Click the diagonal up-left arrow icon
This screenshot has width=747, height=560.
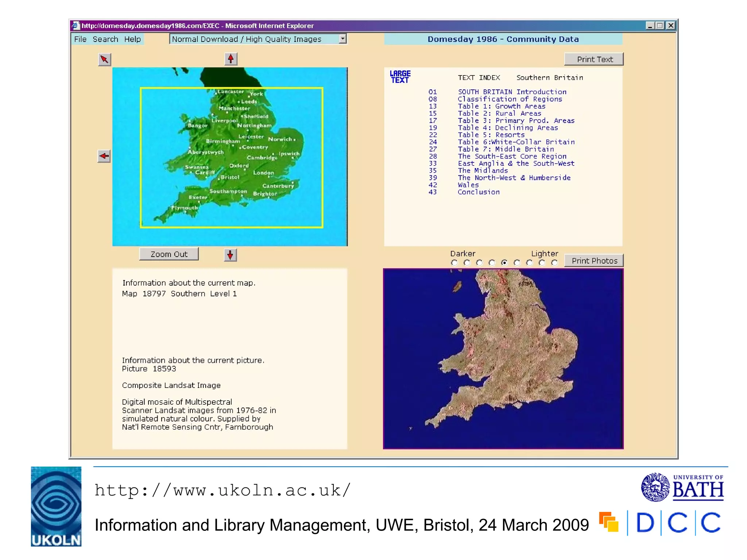point(104,59)
